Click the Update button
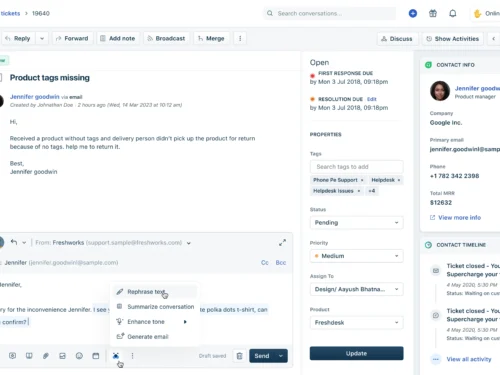 point(356,353)
